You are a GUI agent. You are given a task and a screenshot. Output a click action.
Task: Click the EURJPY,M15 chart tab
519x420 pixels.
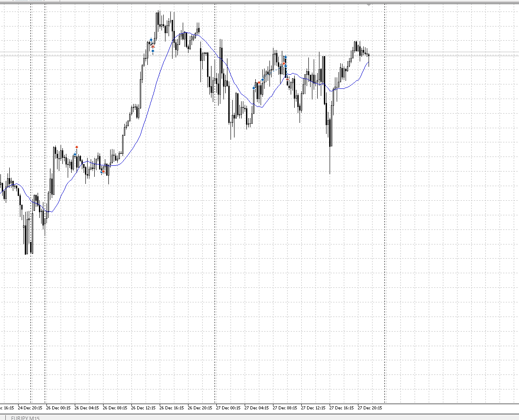point(25,418)
